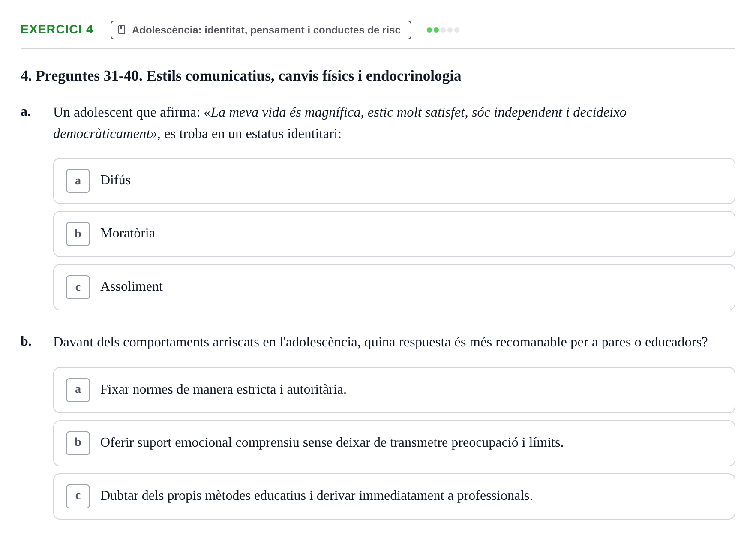
Task: Choose 'Oferir suport emocional comprensiu' answer
Action: (x=394, y=443)
